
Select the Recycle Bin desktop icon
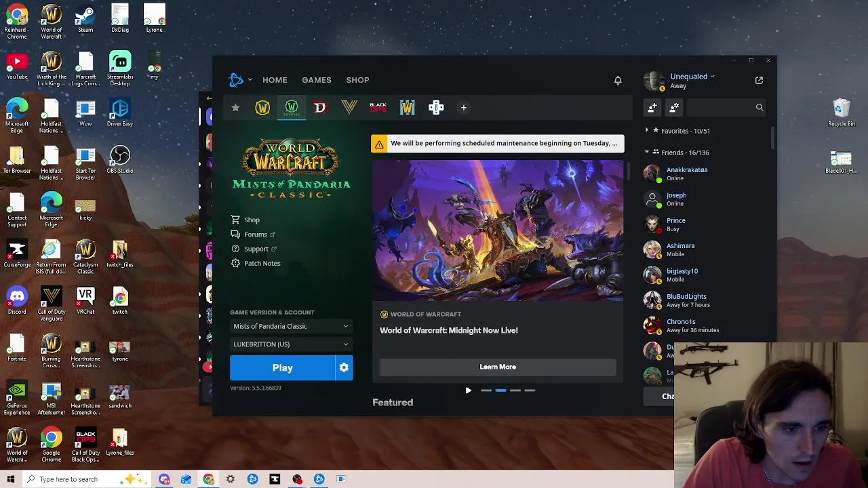841,113
